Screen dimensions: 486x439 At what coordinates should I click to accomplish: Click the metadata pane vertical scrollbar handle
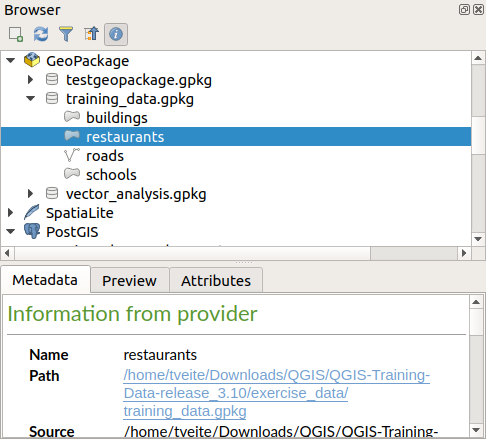[476, 322]
